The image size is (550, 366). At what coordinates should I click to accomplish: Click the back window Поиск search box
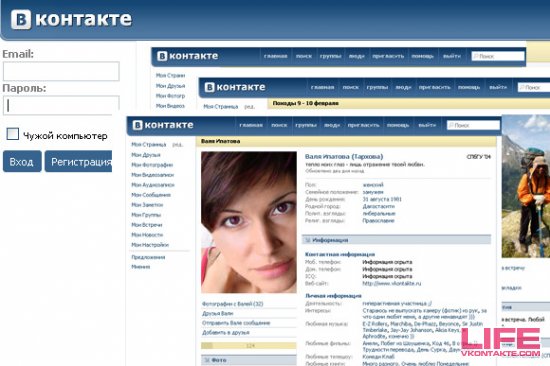[498, 56]
